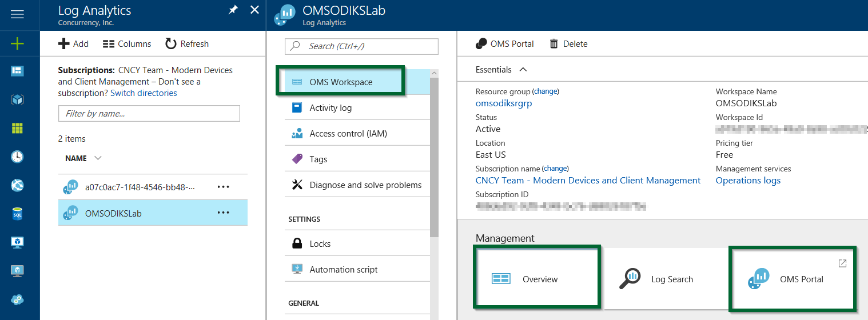Viewport: 868px width, 320px height.
Task: Open All resources green grid icon
Action: tap(18, 128)
